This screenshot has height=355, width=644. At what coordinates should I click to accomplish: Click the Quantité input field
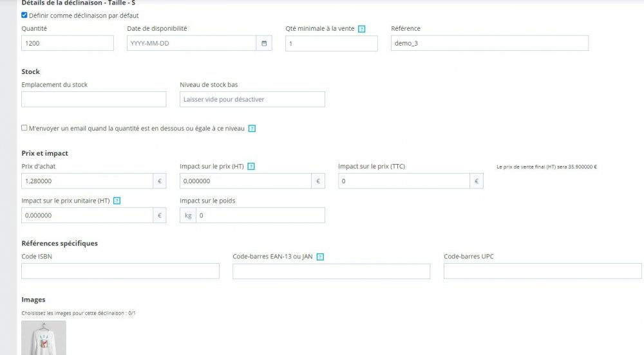click(68, 43)
